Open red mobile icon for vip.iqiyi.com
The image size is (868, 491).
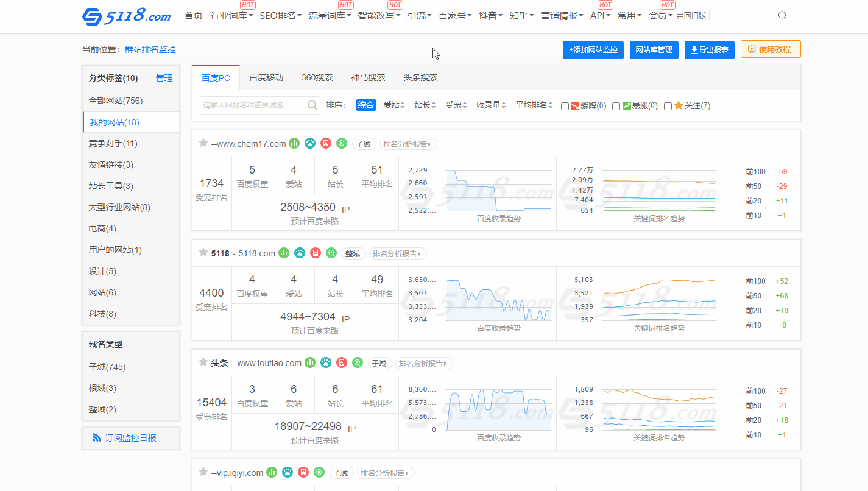pyautogui.click(x=303, y=472)
